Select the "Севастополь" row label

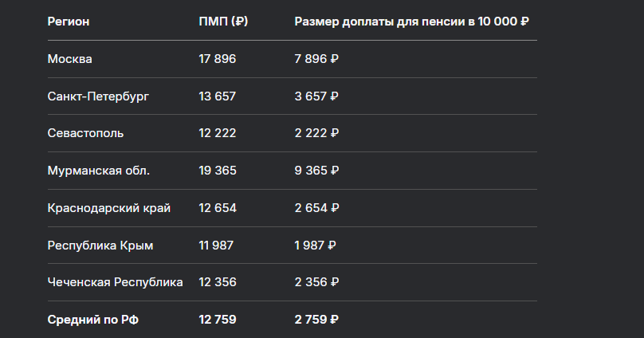pos(85,133)
